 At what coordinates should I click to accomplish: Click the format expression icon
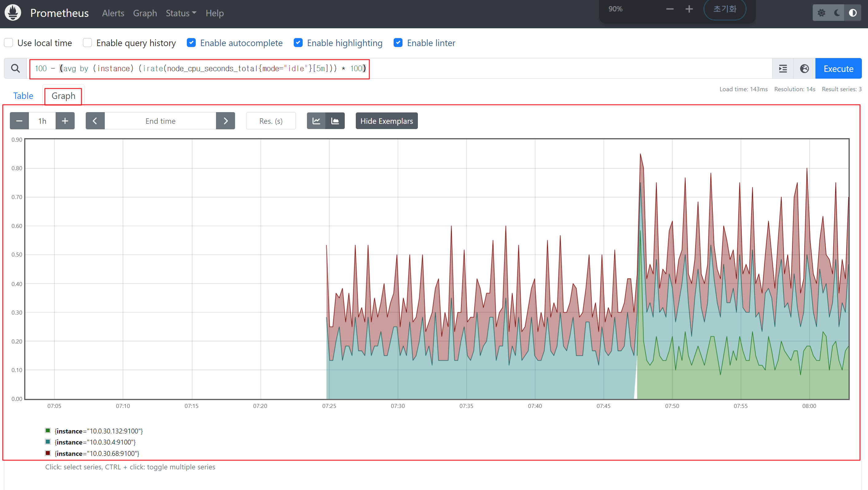(783, 69)
